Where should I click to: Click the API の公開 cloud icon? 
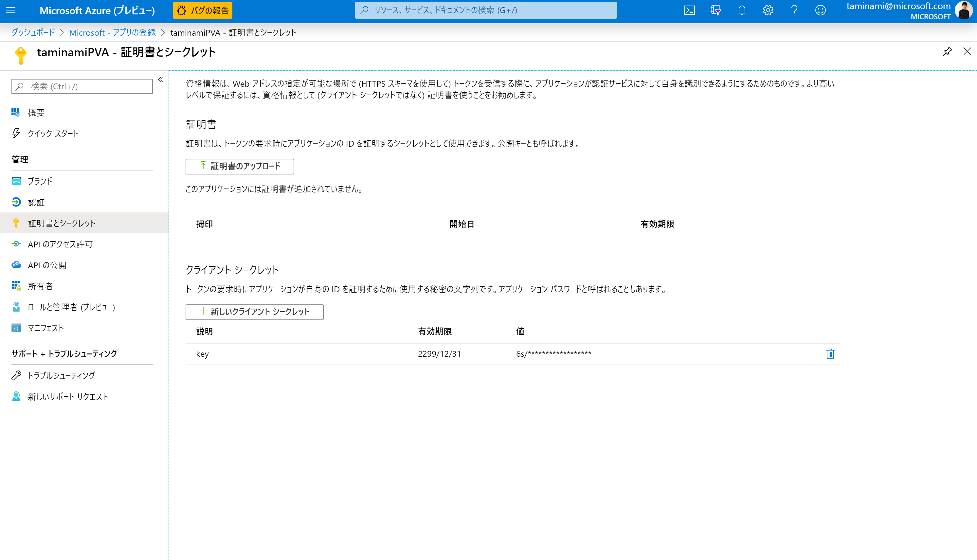(16, 264)
